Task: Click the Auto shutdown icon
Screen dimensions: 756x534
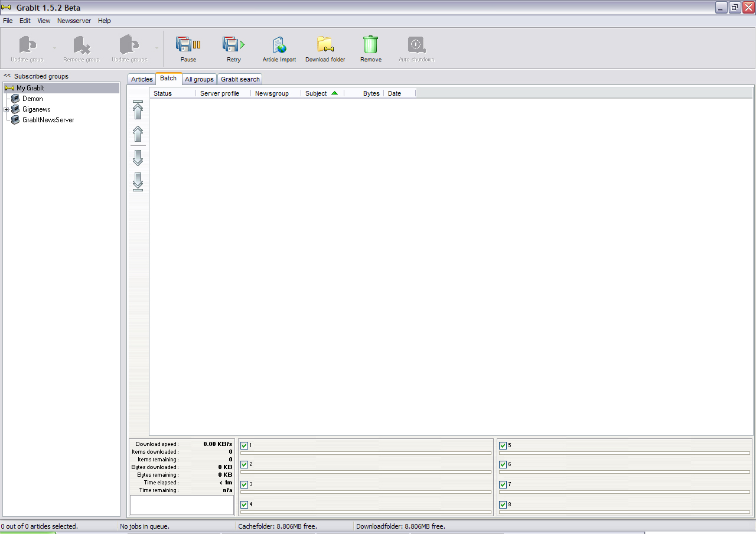Action: [x=416, y=45]
